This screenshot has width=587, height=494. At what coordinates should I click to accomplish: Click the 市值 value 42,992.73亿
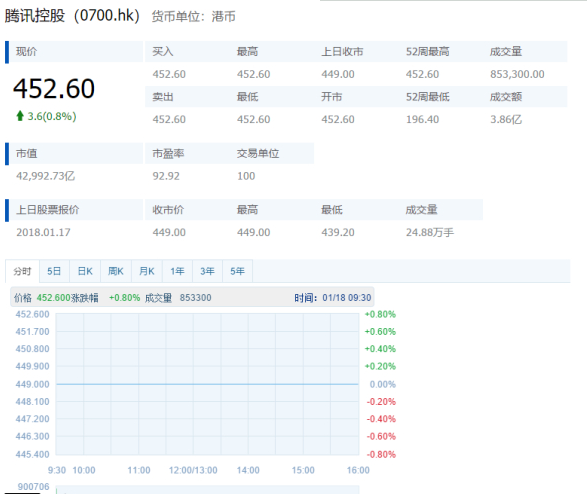(x=46, y=176)
